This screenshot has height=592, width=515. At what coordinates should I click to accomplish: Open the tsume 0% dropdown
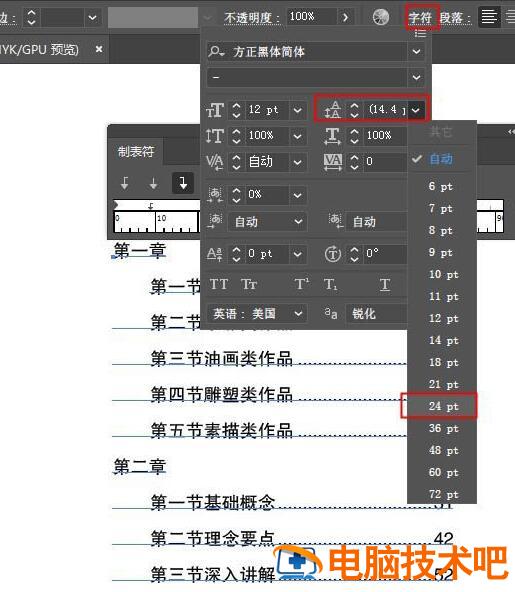tap(297, 195)
